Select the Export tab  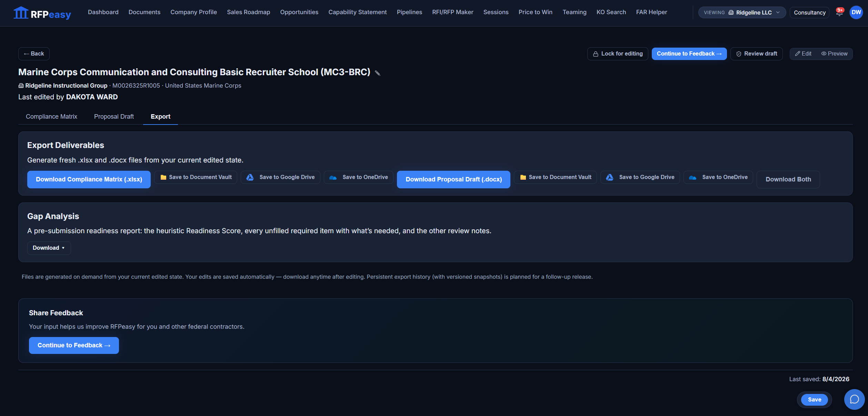tap(160, 117)
